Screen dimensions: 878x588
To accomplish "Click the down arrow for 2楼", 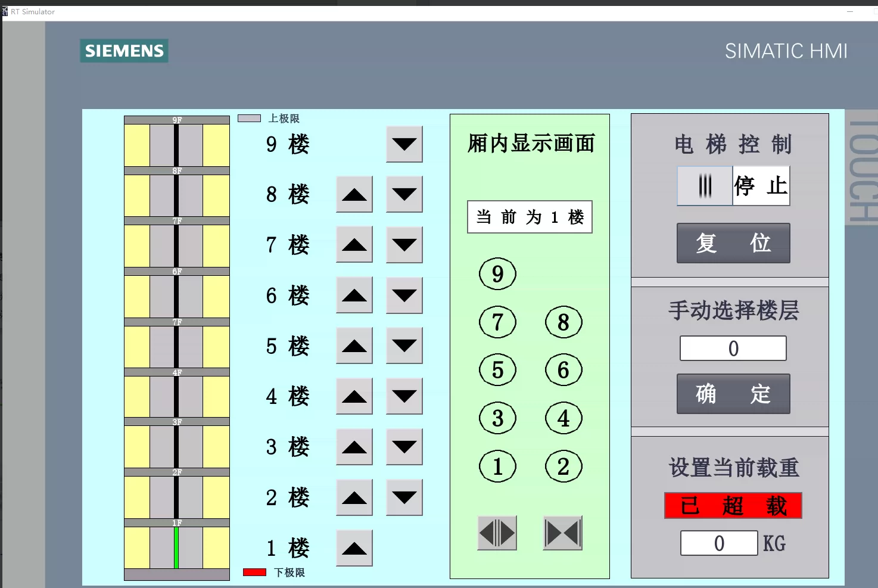I will click(x=404, y=497).
